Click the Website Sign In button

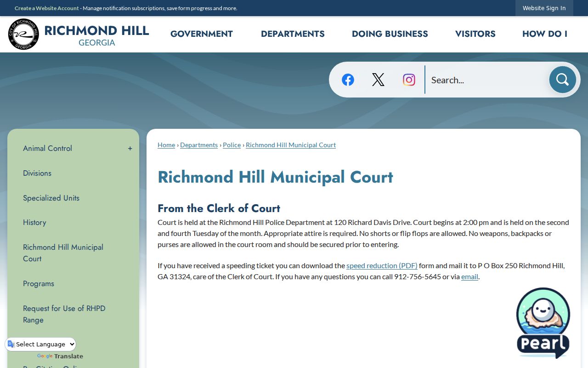coord(544,8)
